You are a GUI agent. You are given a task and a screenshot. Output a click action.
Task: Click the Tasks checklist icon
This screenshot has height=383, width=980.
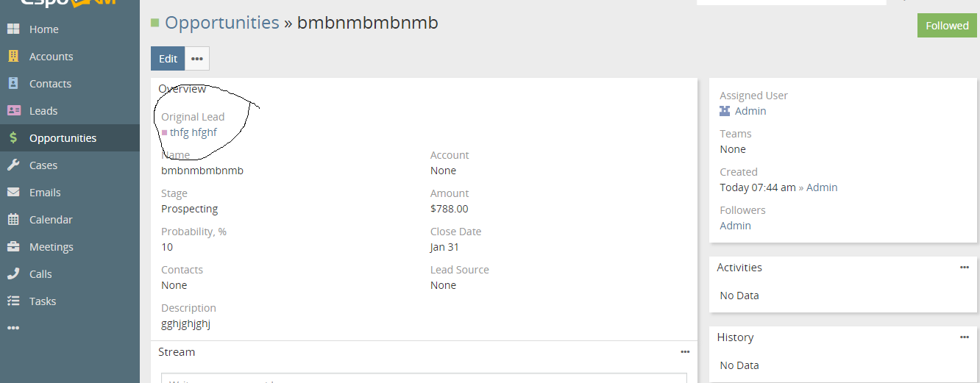click(x=13, y=301)
